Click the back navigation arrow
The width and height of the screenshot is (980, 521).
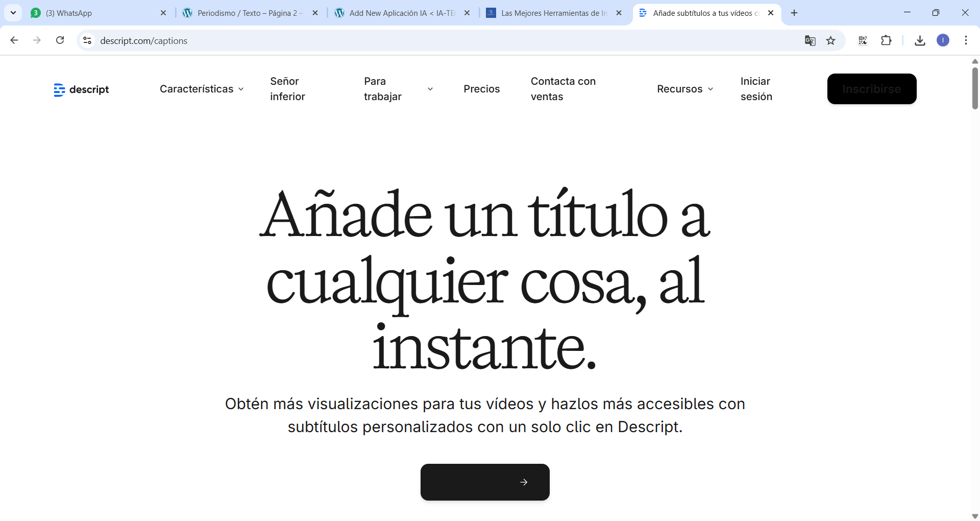14,40
